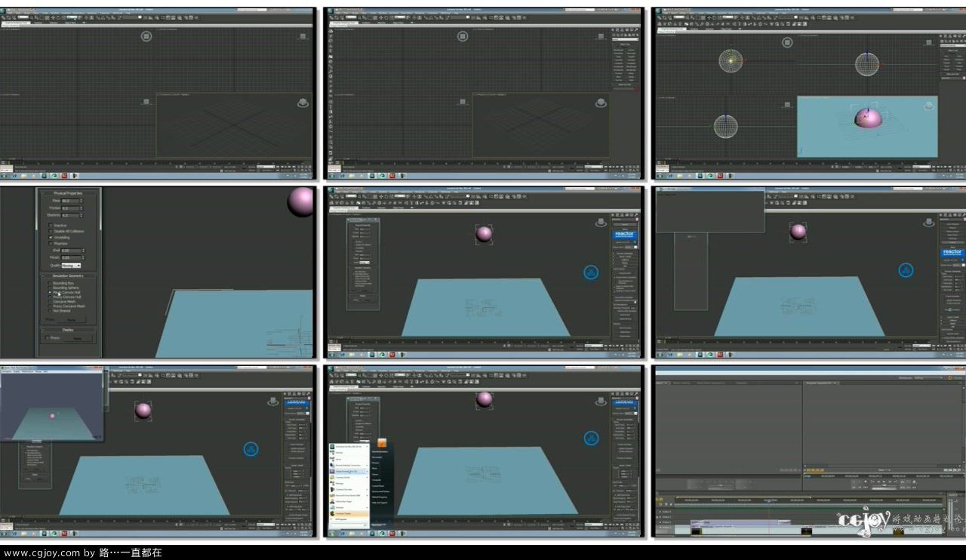The height and width of the screenshot is (560, 966).
Task: Enable the Phantom checkbox in close-up frame
Action: point(51,243)
